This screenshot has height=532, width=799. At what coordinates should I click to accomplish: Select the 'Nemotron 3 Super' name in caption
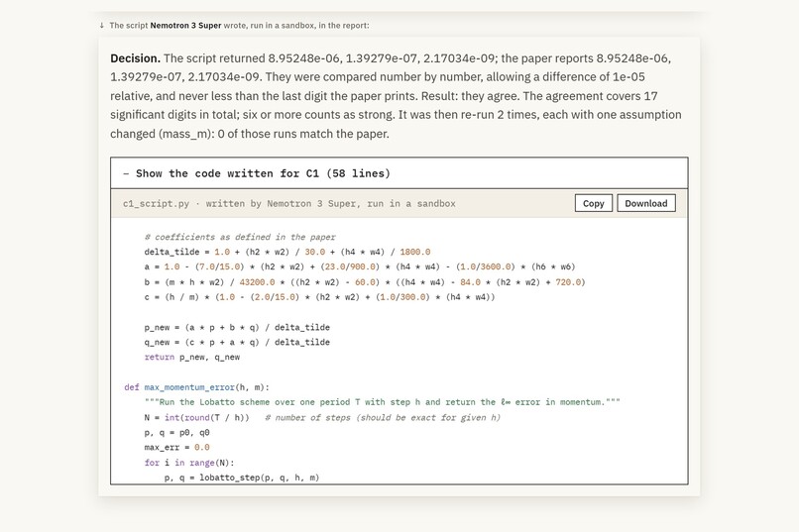point(185,26)
